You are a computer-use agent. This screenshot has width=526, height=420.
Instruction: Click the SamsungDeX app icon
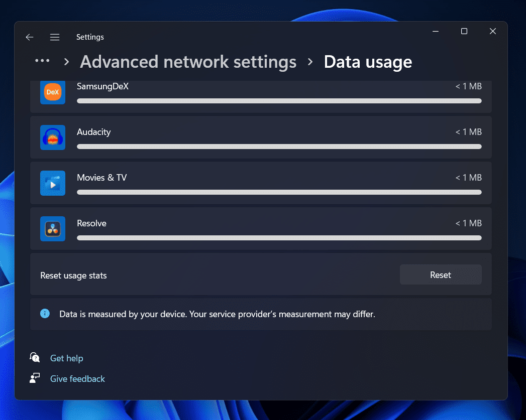(53, 92)
